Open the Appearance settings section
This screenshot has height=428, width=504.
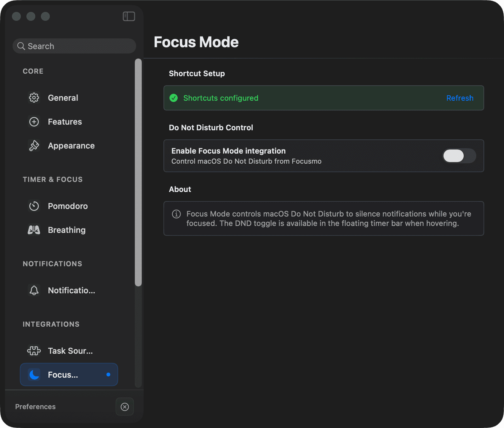pyautogui.click(x=69, y=145)
